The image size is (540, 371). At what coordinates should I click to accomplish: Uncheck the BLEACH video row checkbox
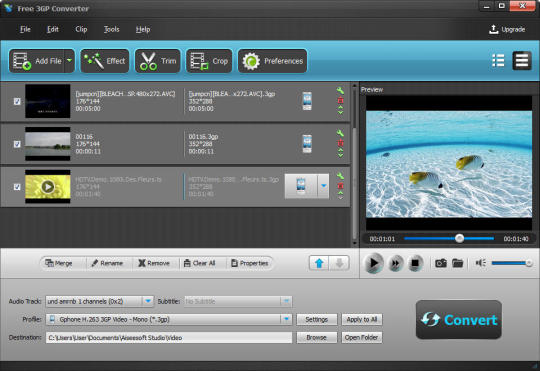[17, 101]
